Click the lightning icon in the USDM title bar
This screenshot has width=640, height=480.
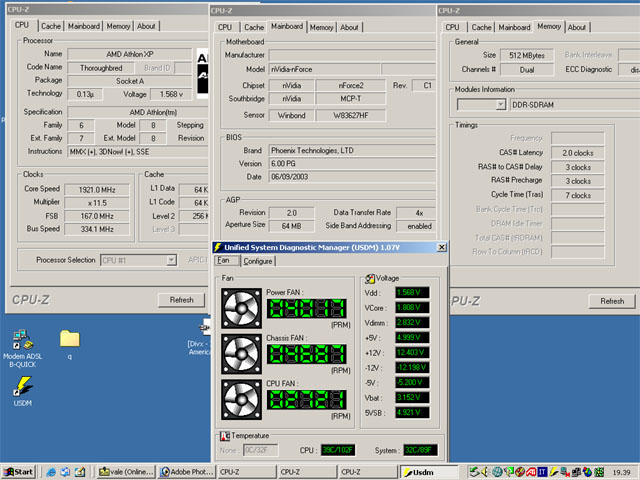click(218, 247)
